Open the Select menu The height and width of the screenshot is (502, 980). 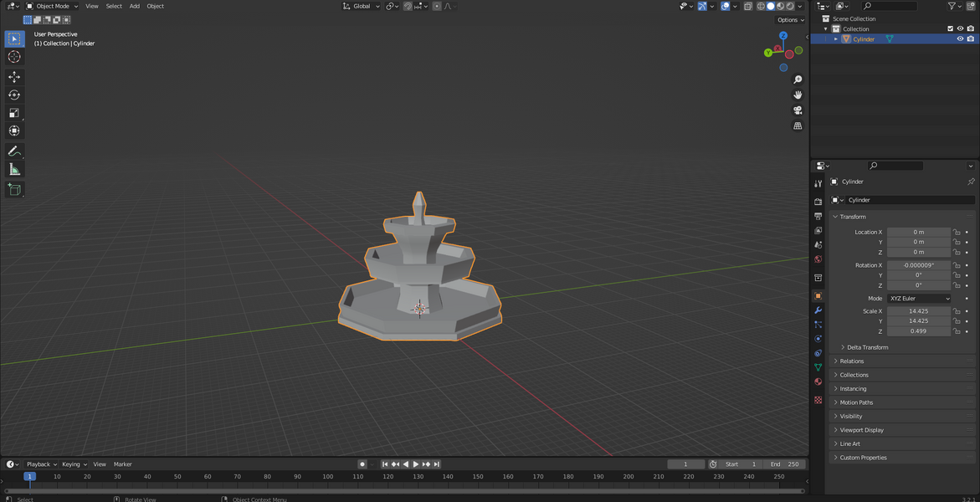click(114, 6)
